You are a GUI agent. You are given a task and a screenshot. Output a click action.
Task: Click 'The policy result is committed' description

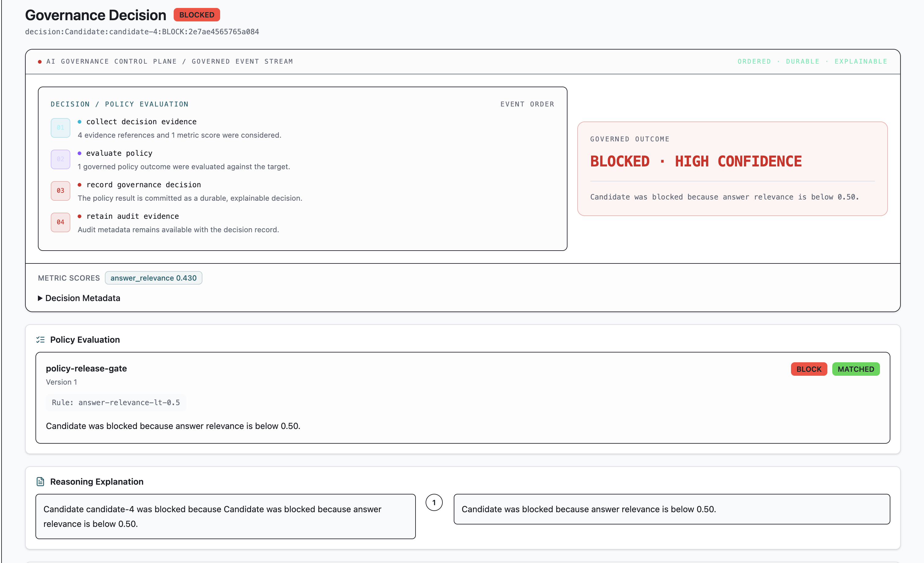[190, 198]
